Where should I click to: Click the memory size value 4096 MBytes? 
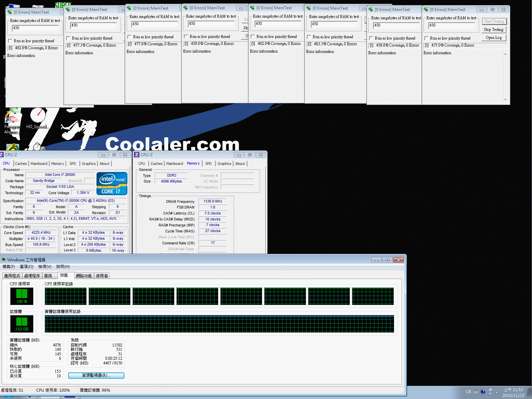point(171,181)
